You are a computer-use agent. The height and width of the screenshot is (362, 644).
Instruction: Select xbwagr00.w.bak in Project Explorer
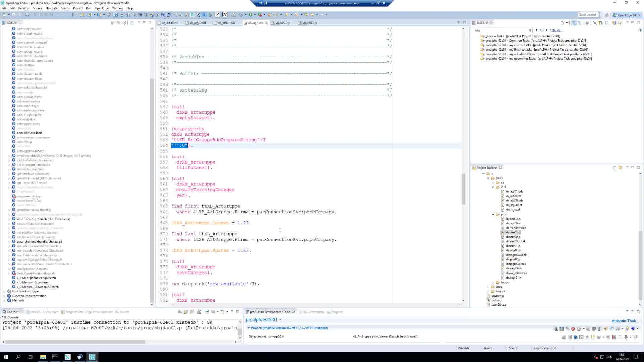click(516, 273)
